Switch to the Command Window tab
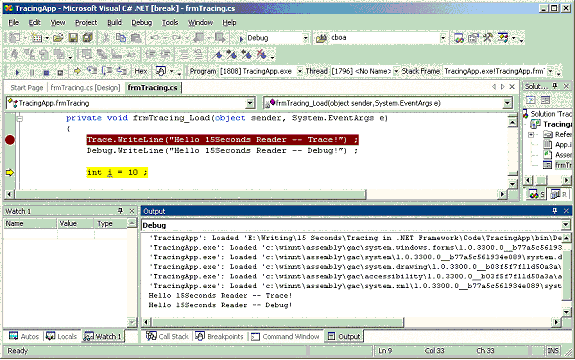Image resolution: width=575 pixels, height=360 pixels. coord(285,336)
